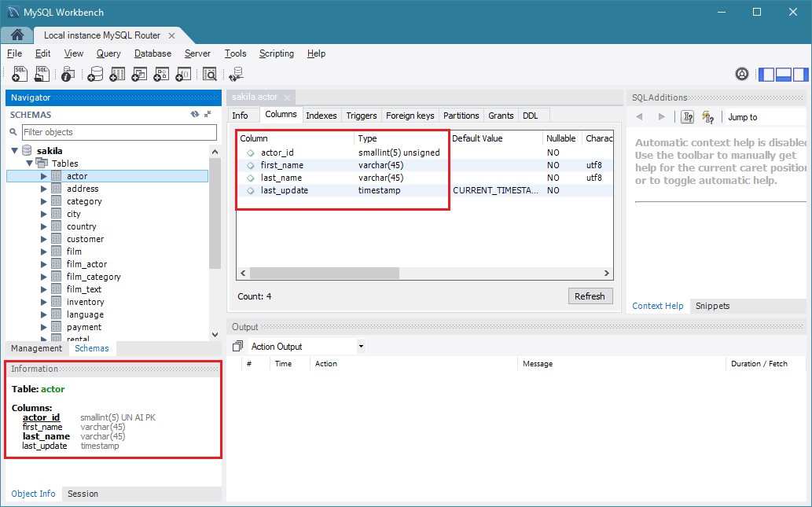Toggle the bottom output panel visibility
The height and width of the screenshot is (507, 812).
click(x=784, y=75)
